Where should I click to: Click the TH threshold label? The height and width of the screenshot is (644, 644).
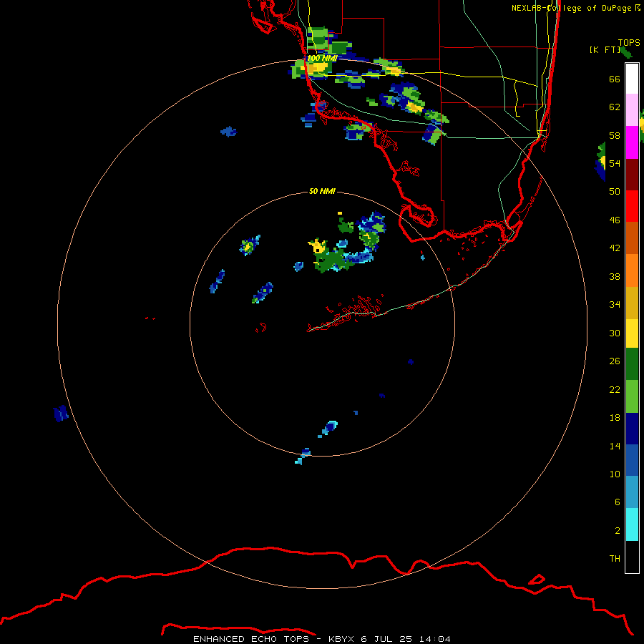[x=615, y=558]
